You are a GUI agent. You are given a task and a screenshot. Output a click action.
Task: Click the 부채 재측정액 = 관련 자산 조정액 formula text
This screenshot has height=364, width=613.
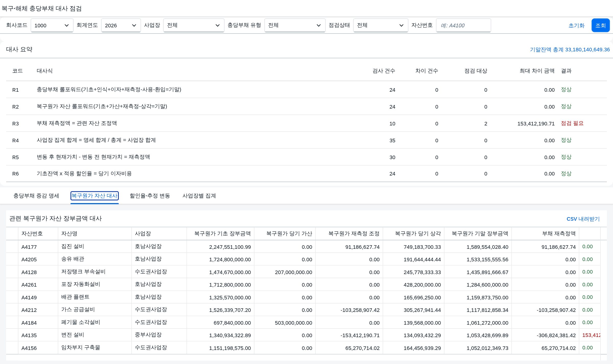tap(77, 123)
